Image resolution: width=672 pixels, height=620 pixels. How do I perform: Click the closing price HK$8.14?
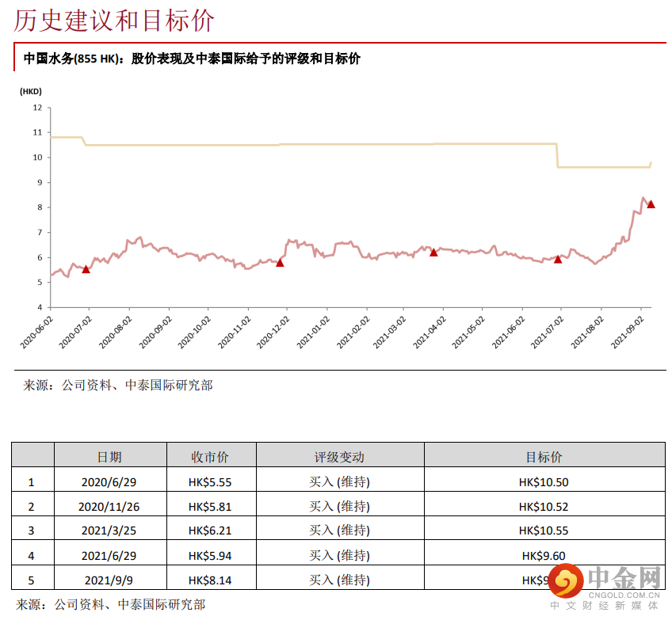point(210,580)
